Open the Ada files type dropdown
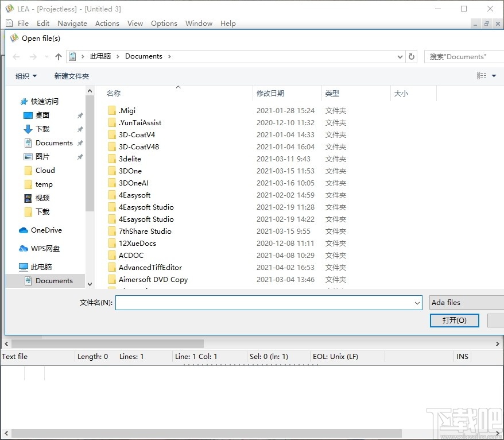504x440 pixels. pyautogui.click(x=467, y=303)
